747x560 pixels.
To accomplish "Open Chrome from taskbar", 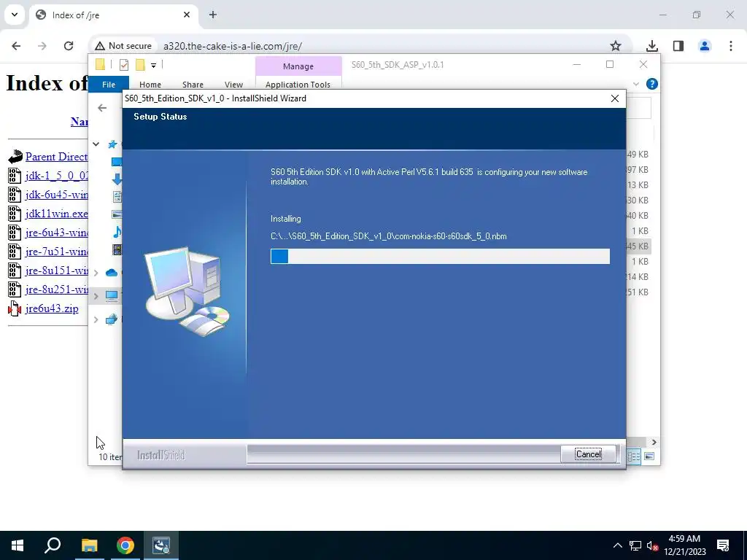I will coord(125,545).
